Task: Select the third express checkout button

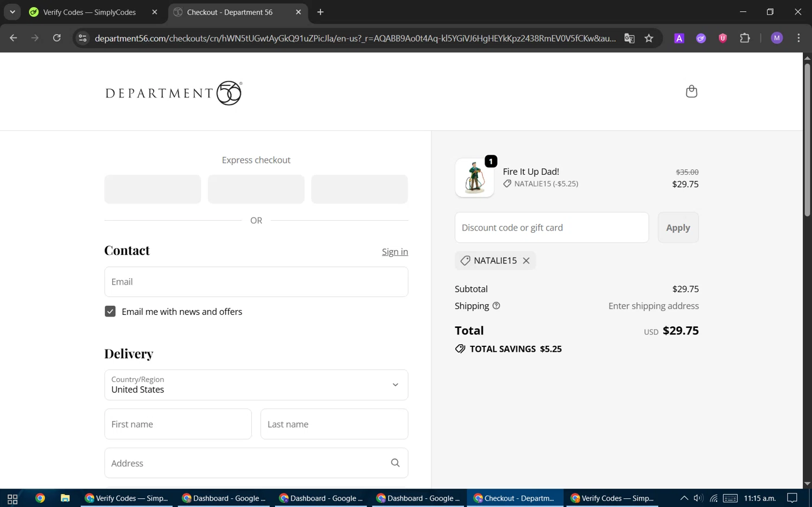Action: [x=359, y=189]
